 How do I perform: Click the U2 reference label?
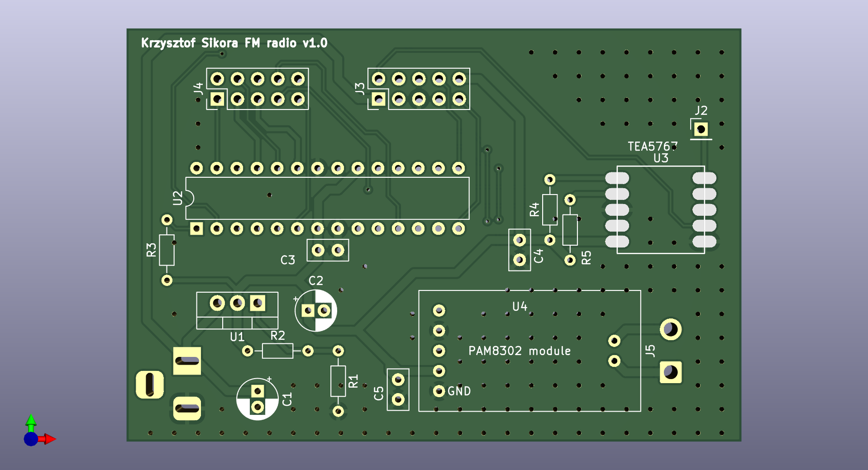click(x=178, y=198)
